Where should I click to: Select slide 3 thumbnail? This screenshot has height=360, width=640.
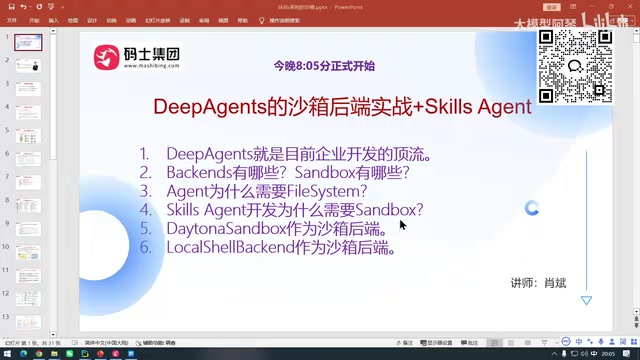(x=28, y=89)
